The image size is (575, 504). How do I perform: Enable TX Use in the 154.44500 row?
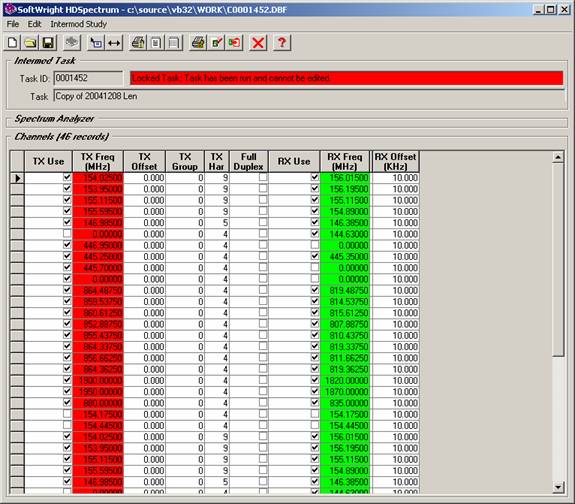67,425
